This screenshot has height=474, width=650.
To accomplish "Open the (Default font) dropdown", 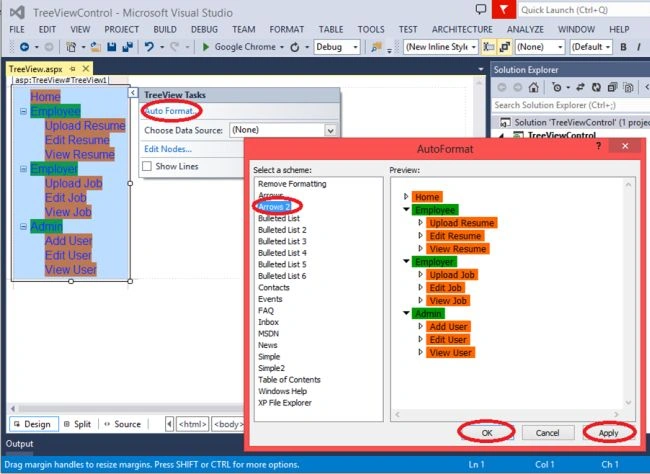I will click(608, 47).
